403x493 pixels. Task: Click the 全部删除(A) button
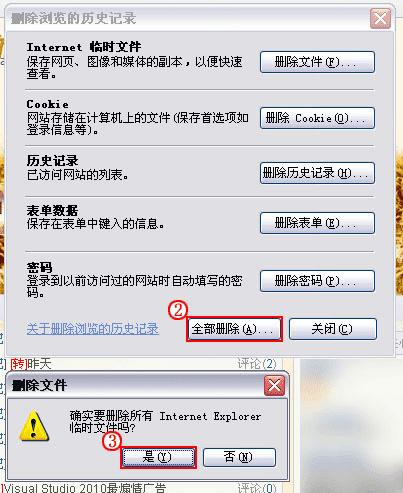[x=234, y=329]
